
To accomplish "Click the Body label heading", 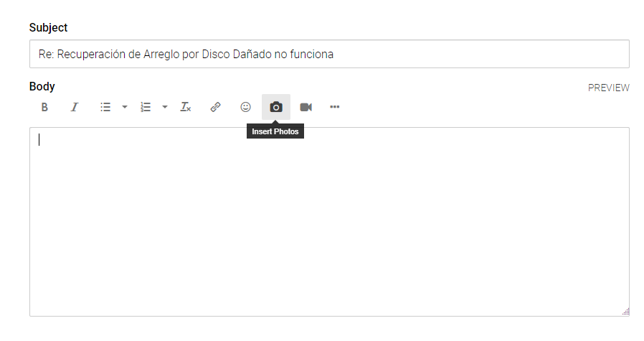I will tap(42, 86).
